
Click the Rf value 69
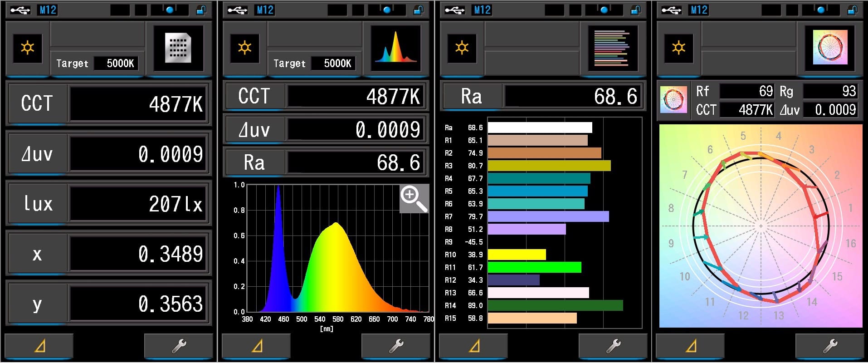tap(746, 91)
